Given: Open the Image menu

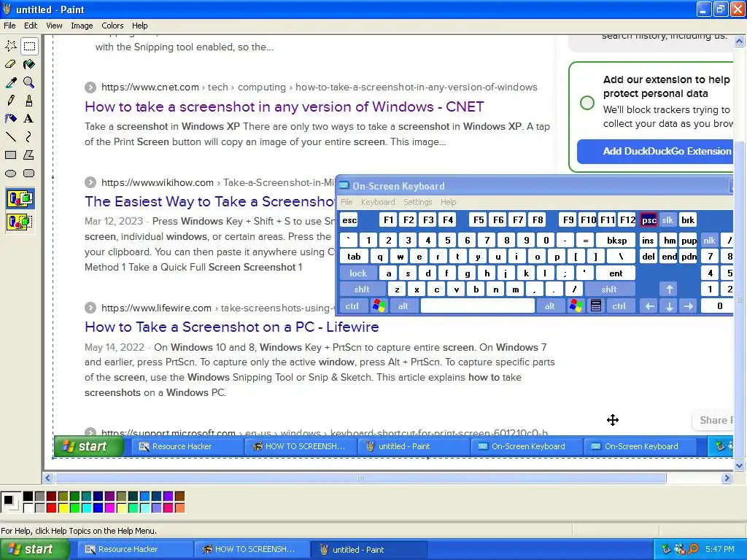Looking at the screenshot, I should pos(82,26).
